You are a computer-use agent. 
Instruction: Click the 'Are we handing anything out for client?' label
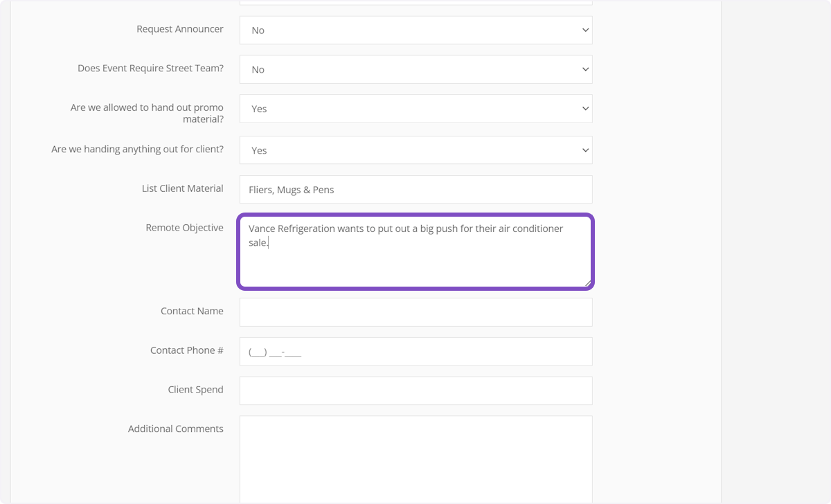(x=137, y=149)
